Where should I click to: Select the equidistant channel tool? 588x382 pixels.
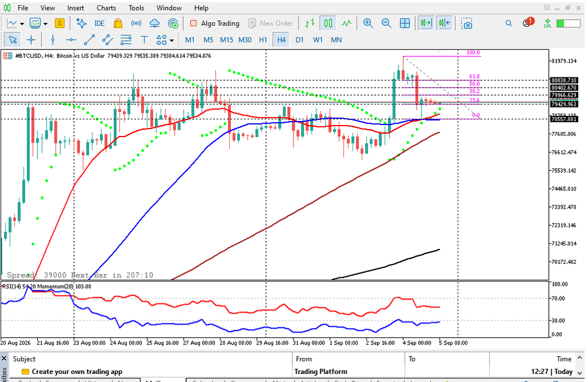[107, 40]
